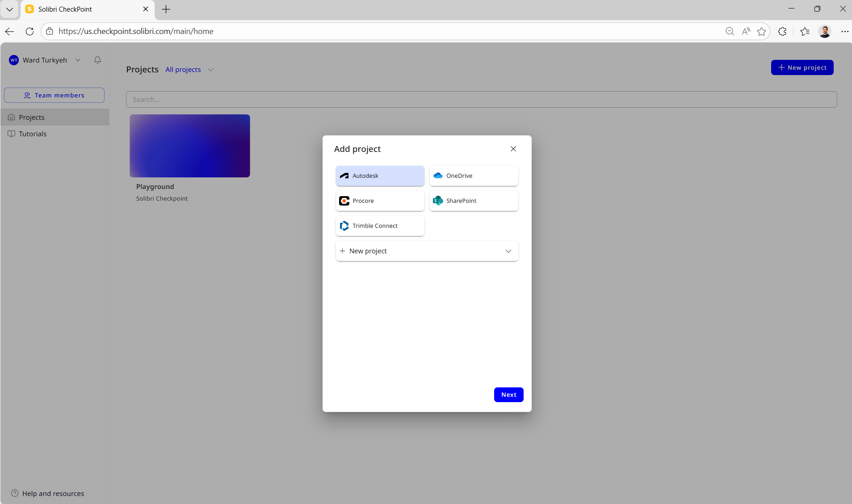Pick the SharePoint integration icon
This screenshot has width=852, height=504.
(438, 201)
